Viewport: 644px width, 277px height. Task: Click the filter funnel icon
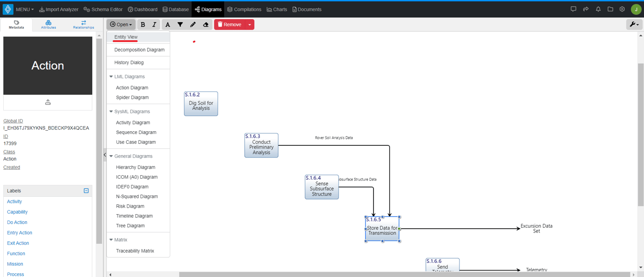180,24
